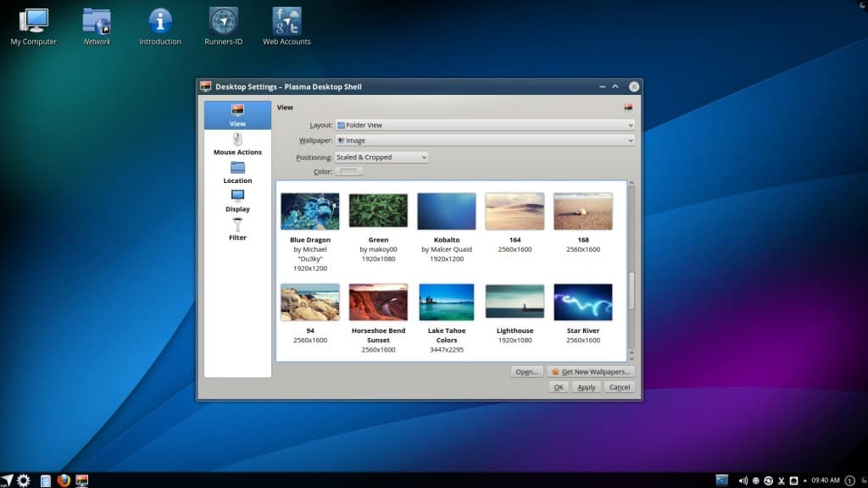
Task: Open the Wallpaper type dropdown
Action: click(485, 141)
